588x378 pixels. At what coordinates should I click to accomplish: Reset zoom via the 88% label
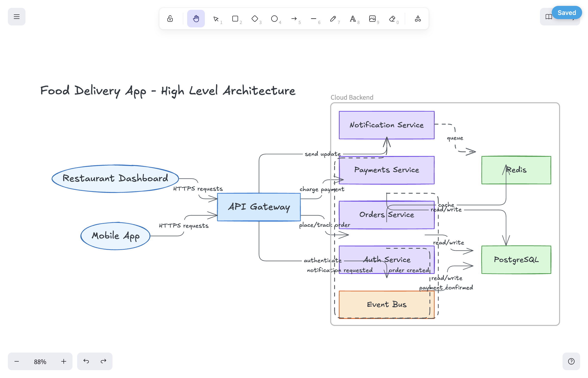click(40, 362)
